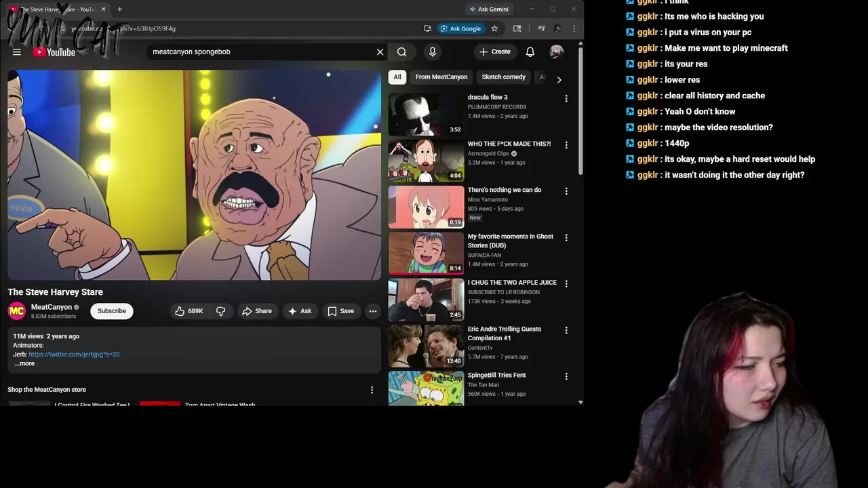Screen dimensions: 868x488
Task: Open the media control icon in toolbar
Action: coord(541,28)
